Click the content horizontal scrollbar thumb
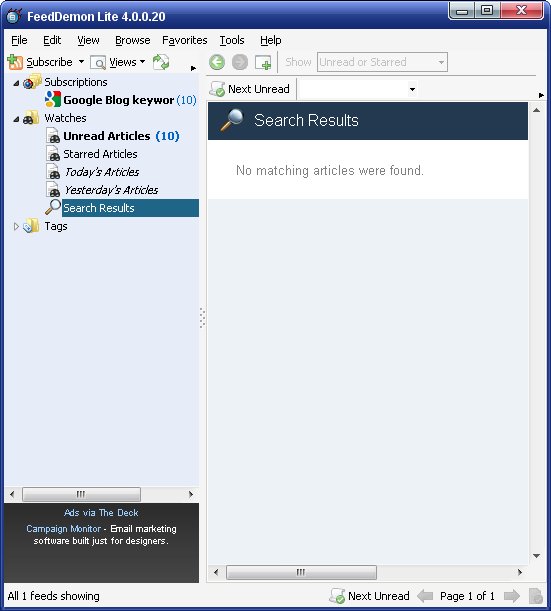551x611 pixels. click(301, 572)
